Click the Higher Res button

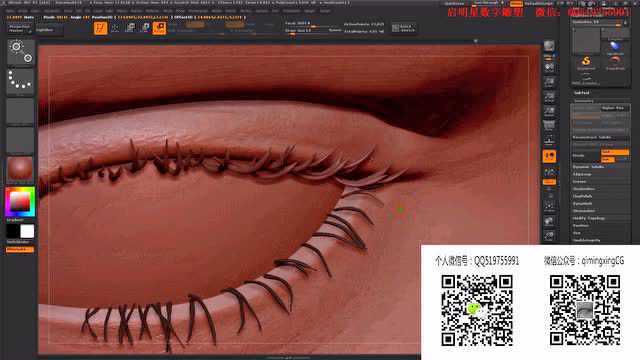pos(614,108)
